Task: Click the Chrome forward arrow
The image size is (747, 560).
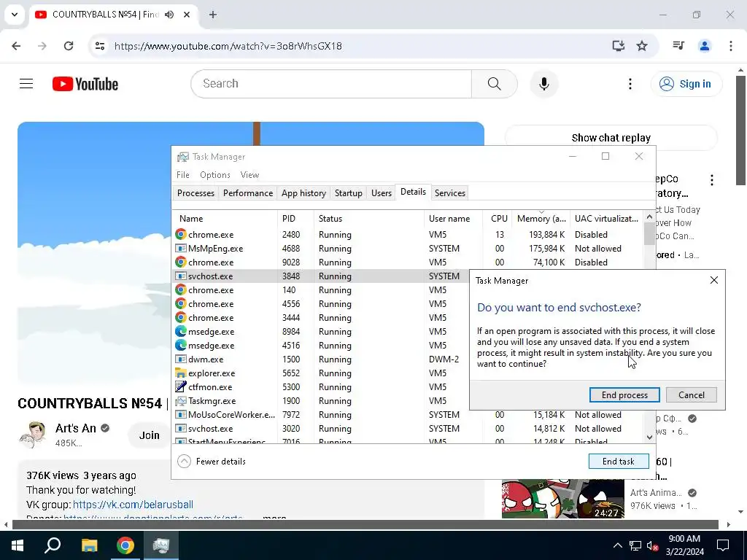Action: 42,46
